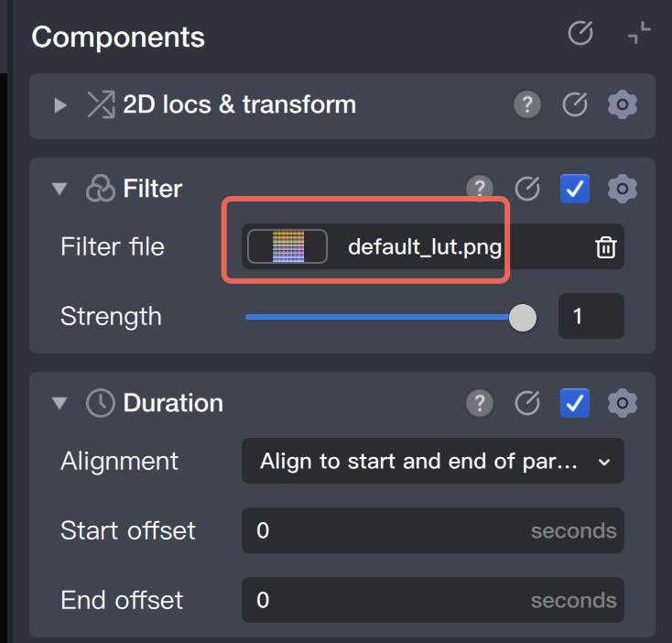Expand the 2D locs & transform section
The width and height of the screenshot is (672, 643).
(x=60, y=105)
